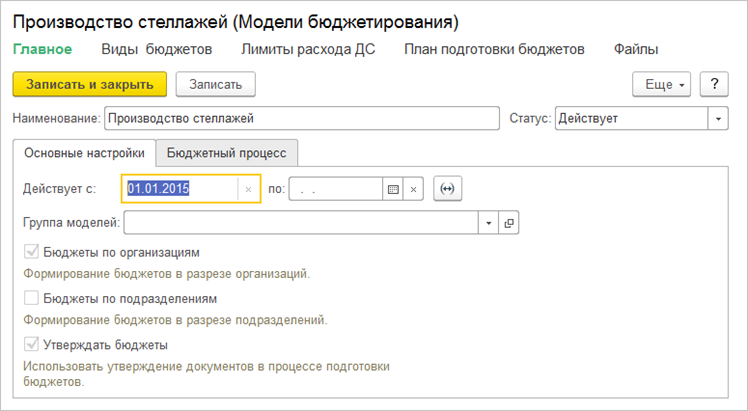Toggle the Бюджеты по организациям checkbox
Screen dimensions: 748x411
31,252
